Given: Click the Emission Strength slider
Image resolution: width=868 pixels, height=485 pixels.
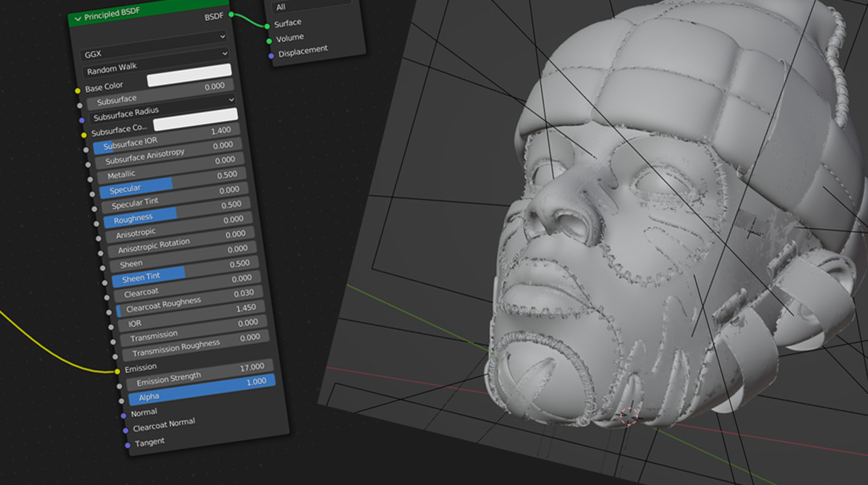Looking at the screenshot, I should (199, 375).
